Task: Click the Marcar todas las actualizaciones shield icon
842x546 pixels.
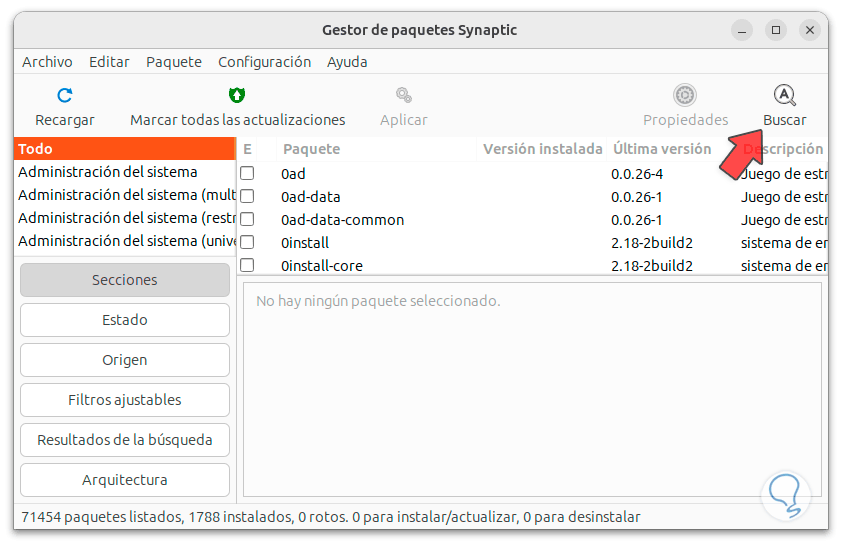Action: (x=237, y=96)
